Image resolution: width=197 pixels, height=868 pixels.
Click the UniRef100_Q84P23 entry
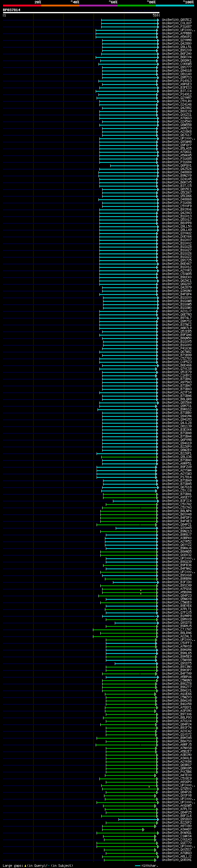click(x=176, y=595)
